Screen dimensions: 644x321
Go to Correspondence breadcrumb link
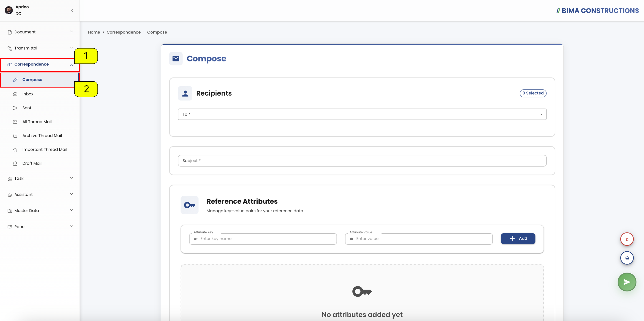click(x=124, y=32)
